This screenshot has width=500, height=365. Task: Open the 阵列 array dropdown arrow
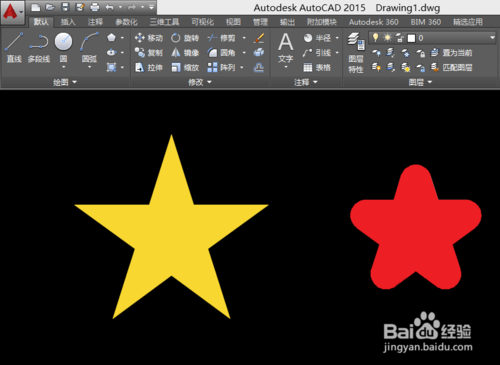coord(242,68)
